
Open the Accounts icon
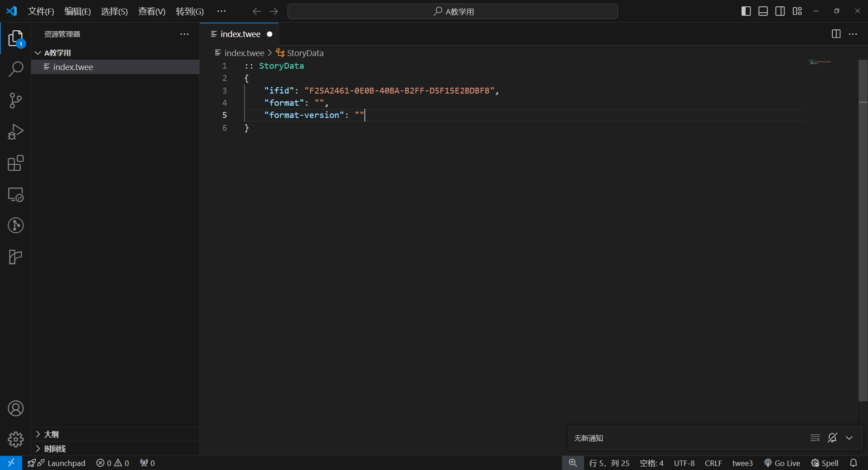tap(15, 409)
